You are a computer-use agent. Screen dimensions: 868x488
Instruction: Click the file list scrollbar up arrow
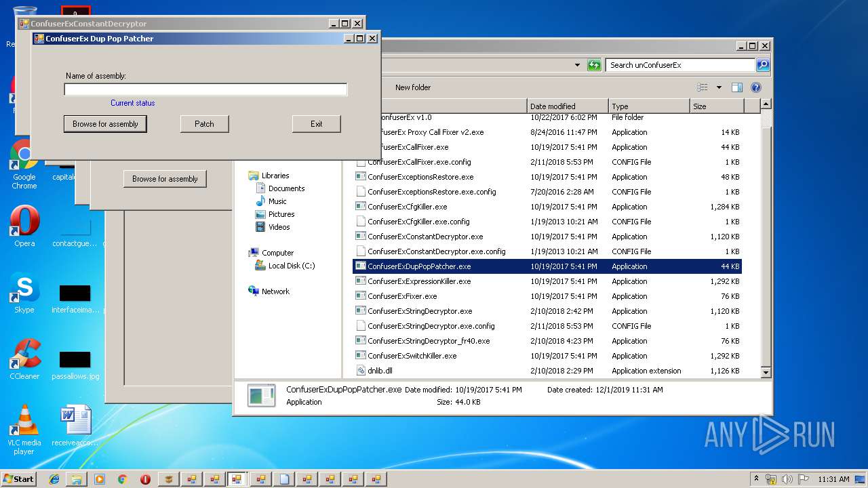pos(766,104)
